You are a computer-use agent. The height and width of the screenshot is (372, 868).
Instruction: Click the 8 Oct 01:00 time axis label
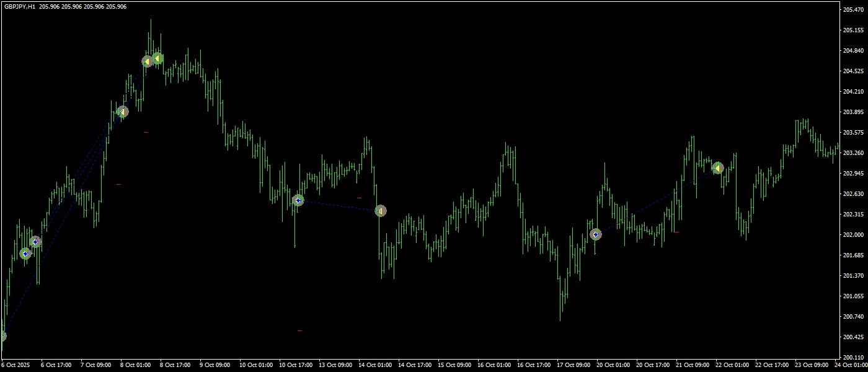click(135, 365)
